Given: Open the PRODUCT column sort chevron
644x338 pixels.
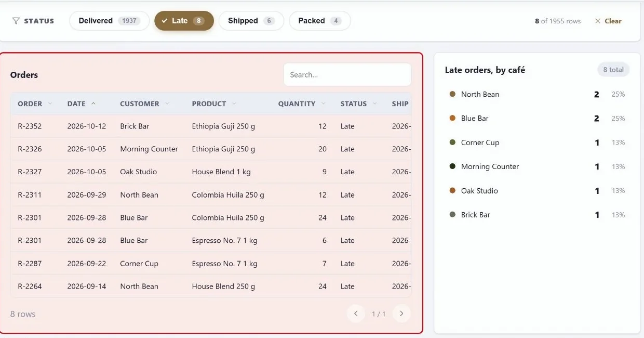Looking at the screenshot, I should tap(234, 103).
